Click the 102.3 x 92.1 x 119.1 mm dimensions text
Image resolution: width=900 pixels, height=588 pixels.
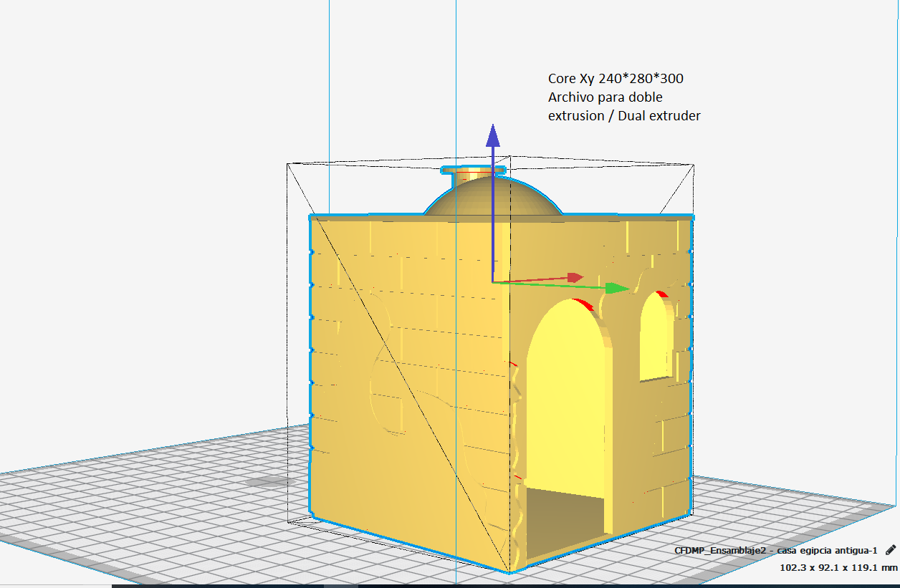coord(838,567)
